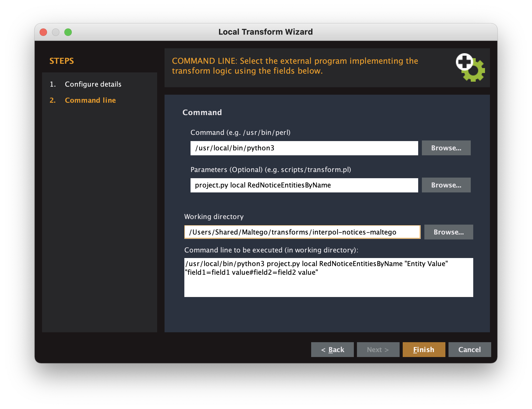Click the green zoom traffic-light button

click(68, 32)
